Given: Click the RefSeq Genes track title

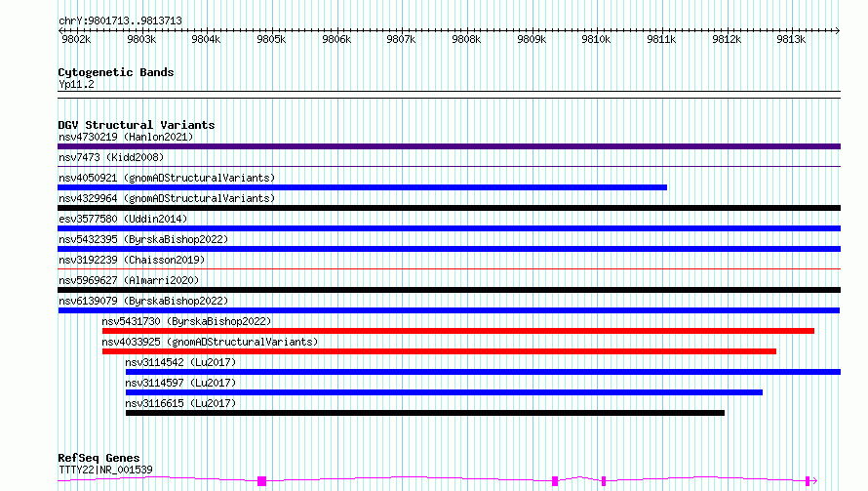Looking at the screenshot, I should click(x=99, y=458).
